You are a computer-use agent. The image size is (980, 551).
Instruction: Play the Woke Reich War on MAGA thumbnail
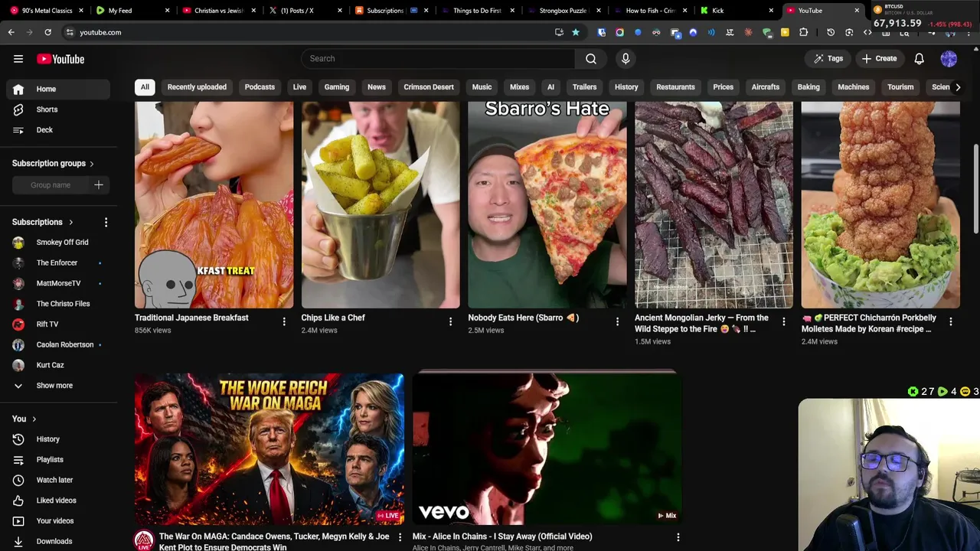pos(269,449)
